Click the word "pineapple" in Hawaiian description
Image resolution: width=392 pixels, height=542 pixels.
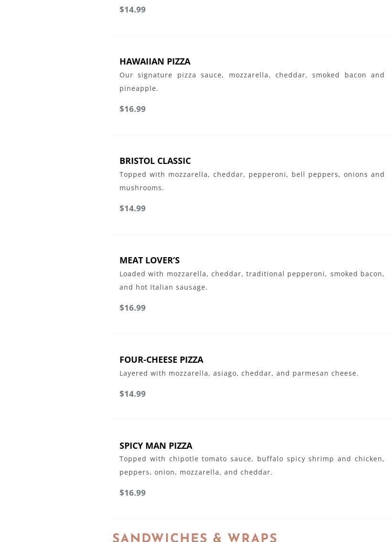pos(138,88)
